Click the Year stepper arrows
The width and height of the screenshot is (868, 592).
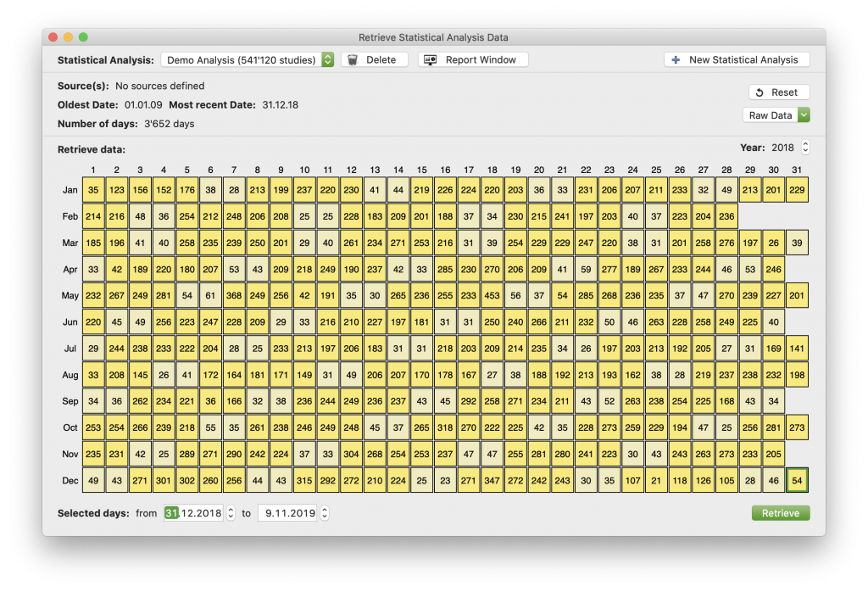[x=805, y=148]
